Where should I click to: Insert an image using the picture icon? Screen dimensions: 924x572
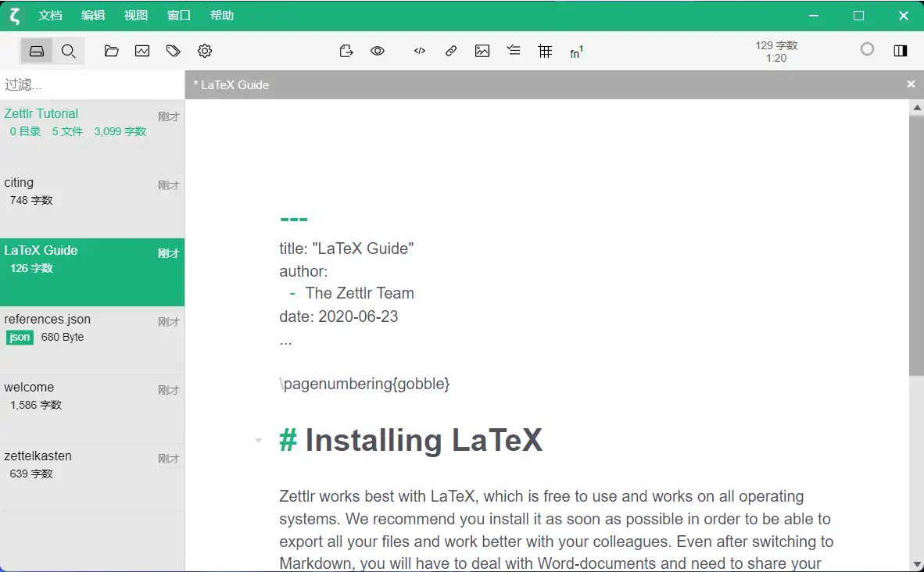(x=482, y=52)
